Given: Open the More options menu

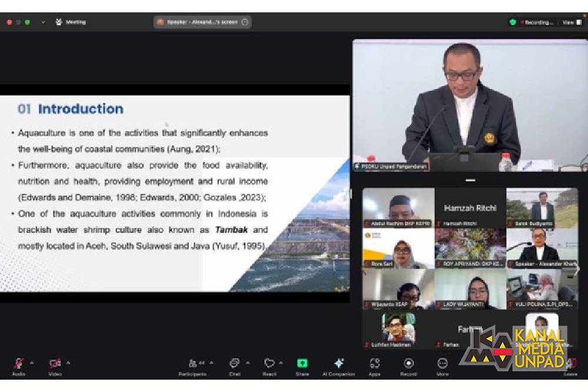Looking at the screenshot, I should 443,364.
